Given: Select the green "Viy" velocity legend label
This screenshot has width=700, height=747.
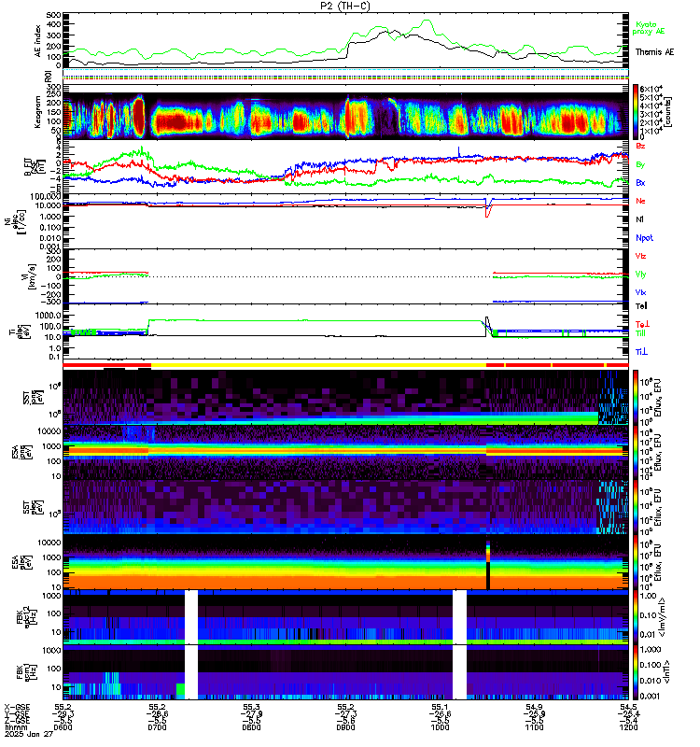Looking at the screenshot, I should pos(640,275).
